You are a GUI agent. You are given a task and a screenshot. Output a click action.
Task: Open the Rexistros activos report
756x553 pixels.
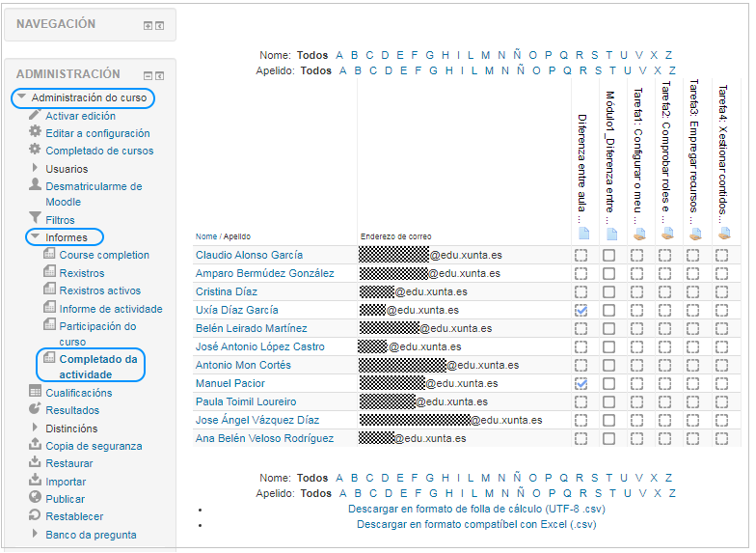click(99, 290)
